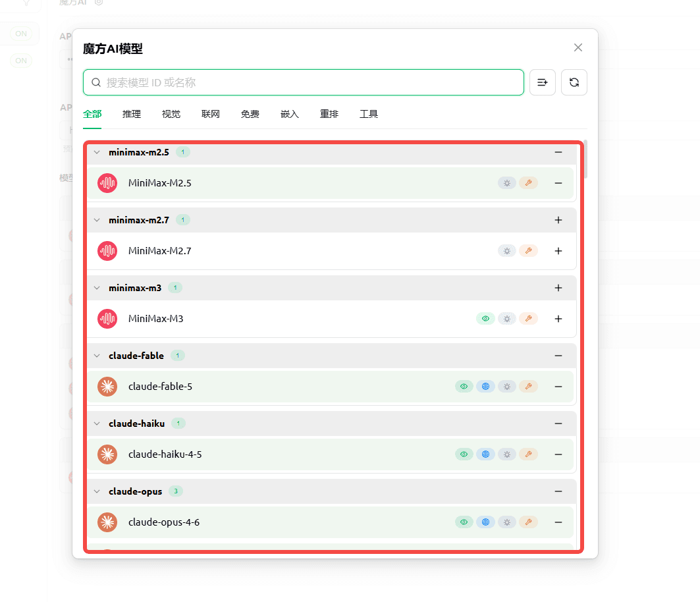This screenshot has width=700, height=602.
Task: Click the MiniMax-M2.7 model logo icon
Action: coord(107,251)
